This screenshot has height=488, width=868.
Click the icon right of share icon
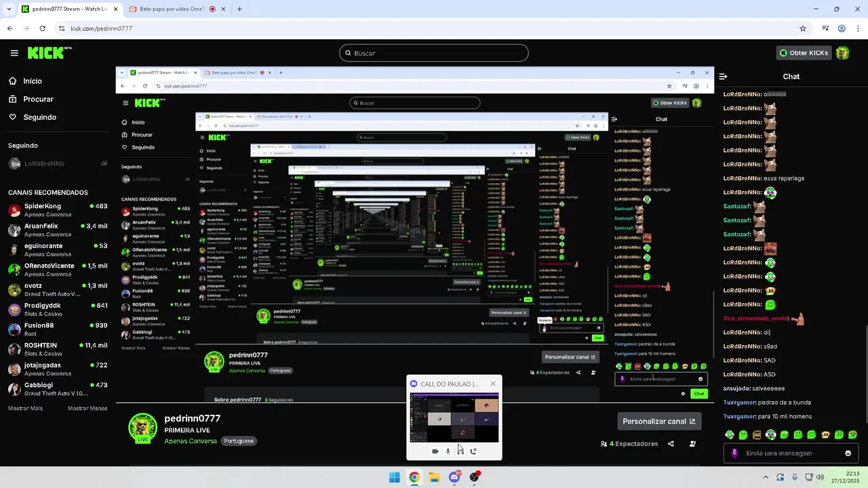pos(692,444)
